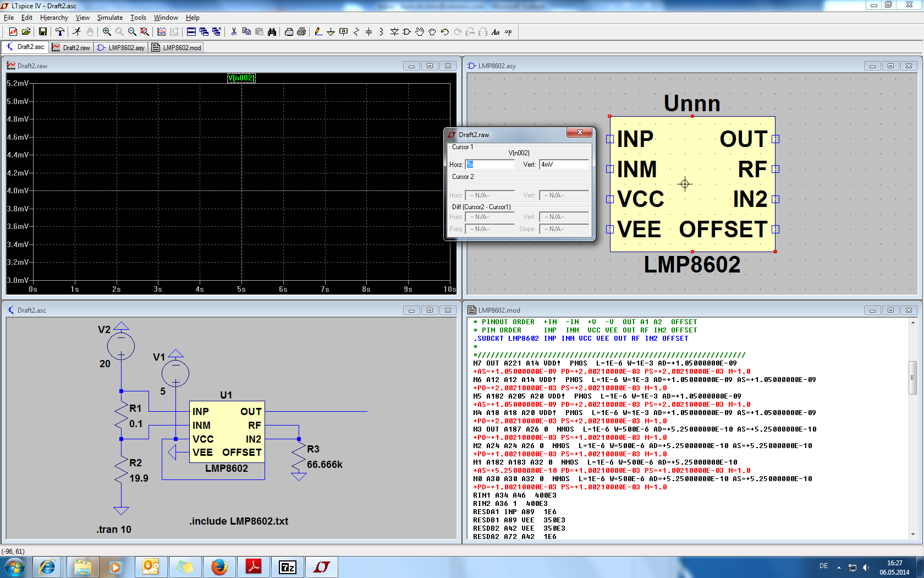Click the Copy toolbar icon
This screenshot has height=578, width=924.
pos(246,32)
